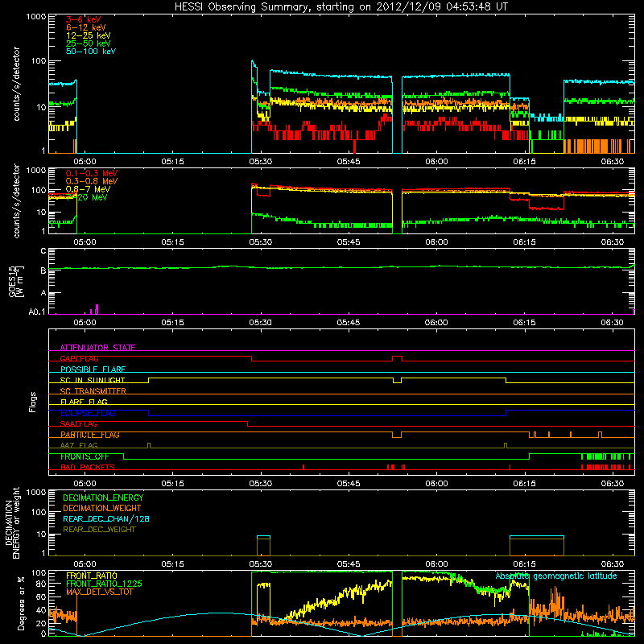Image resolution: width=644 pixels, height=644 pixels.
Task: Click the 0.3-0.8 MeV legend label
Action: tap(92, 181)
